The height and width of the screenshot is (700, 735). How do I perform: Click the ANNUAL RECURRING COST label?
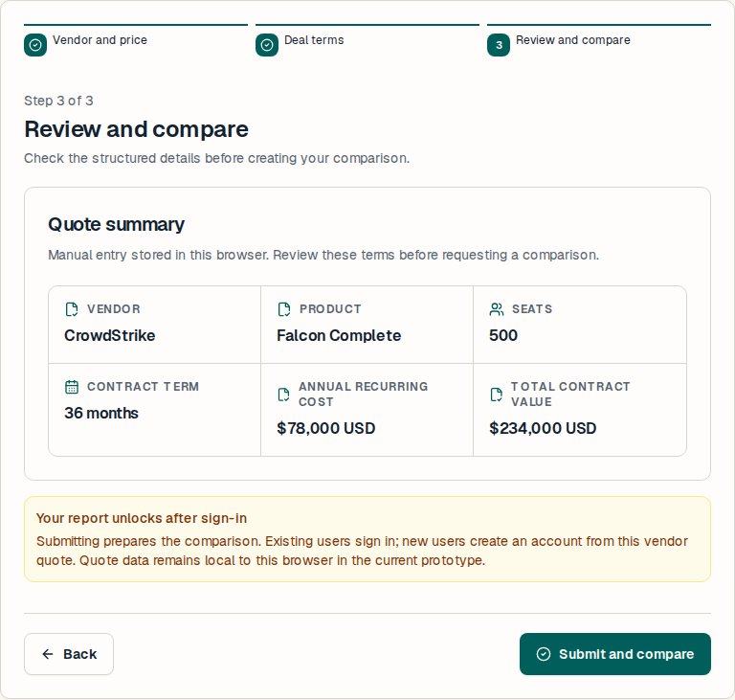pyautogui.click(x=364, y=395)
